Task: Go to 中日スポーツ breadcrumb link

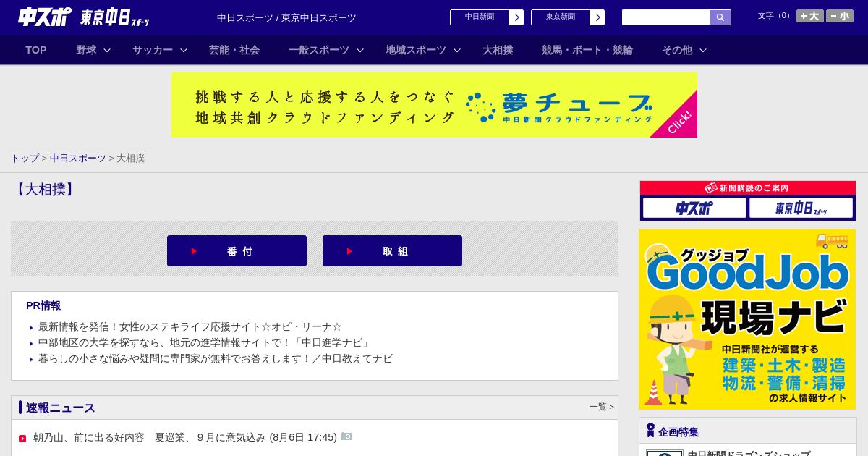Action: [x=78, y=158]
